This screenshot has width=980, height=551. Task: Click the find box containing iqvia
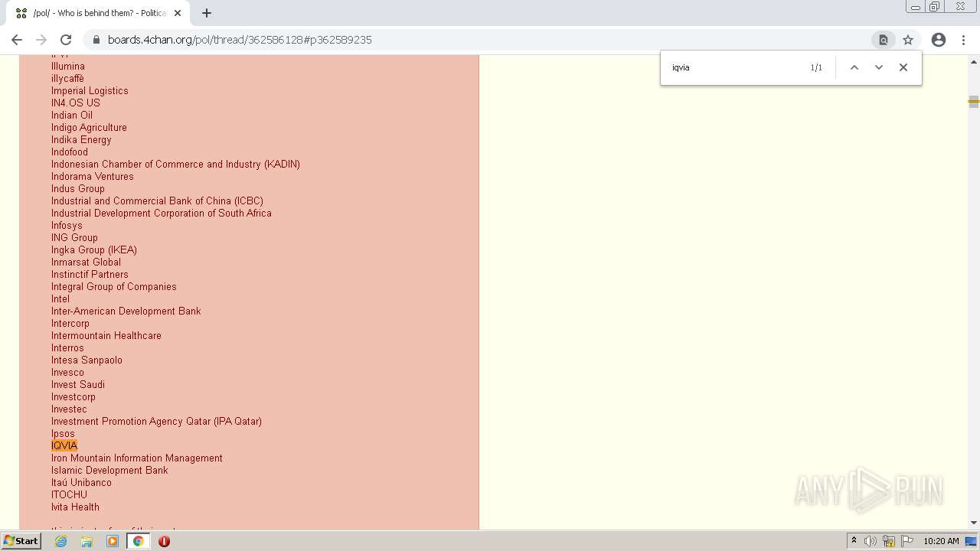pyautogui.click(x=735, y=67)
